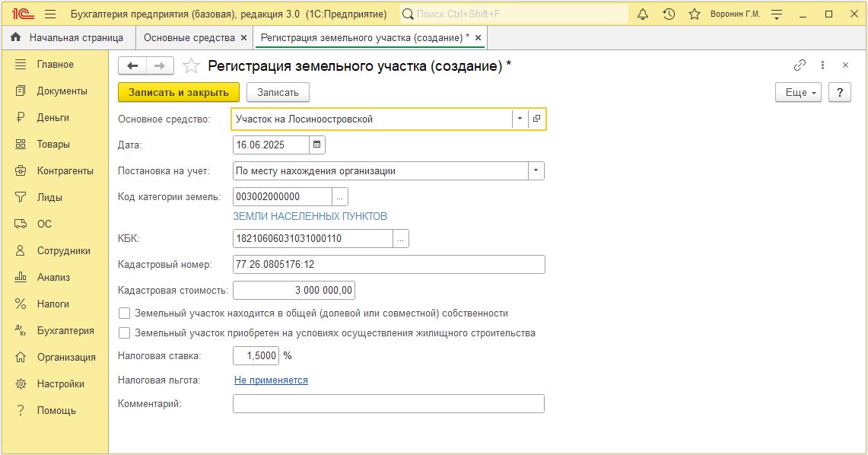Open the main menu hamburger icon
Screen dimensions: 868x455
[50, 14]
